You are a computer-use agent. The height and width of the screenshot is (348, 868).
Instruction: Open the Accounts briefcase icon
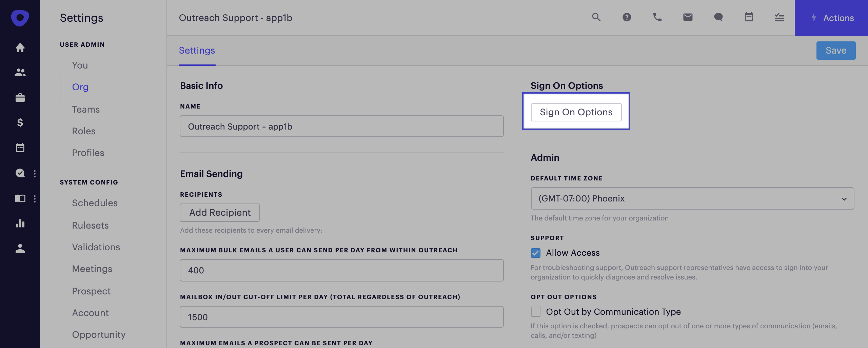[x=20, y=98]
